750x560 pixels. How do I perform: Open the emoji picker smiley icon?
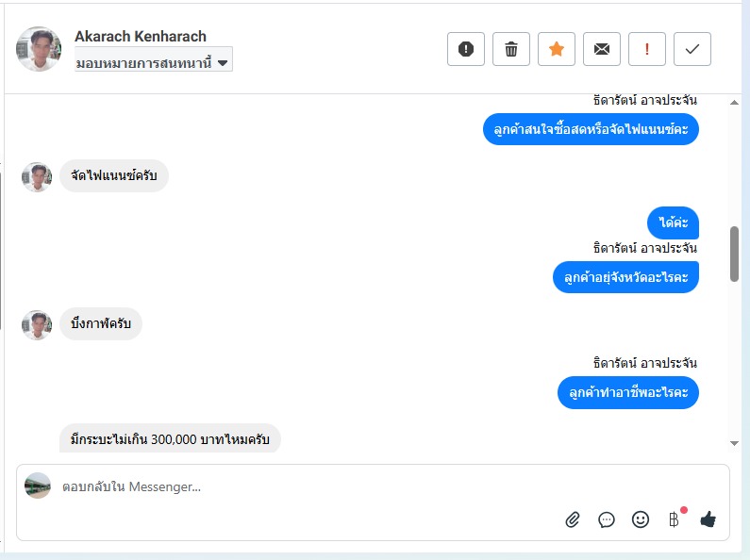[x=641, y=519]
